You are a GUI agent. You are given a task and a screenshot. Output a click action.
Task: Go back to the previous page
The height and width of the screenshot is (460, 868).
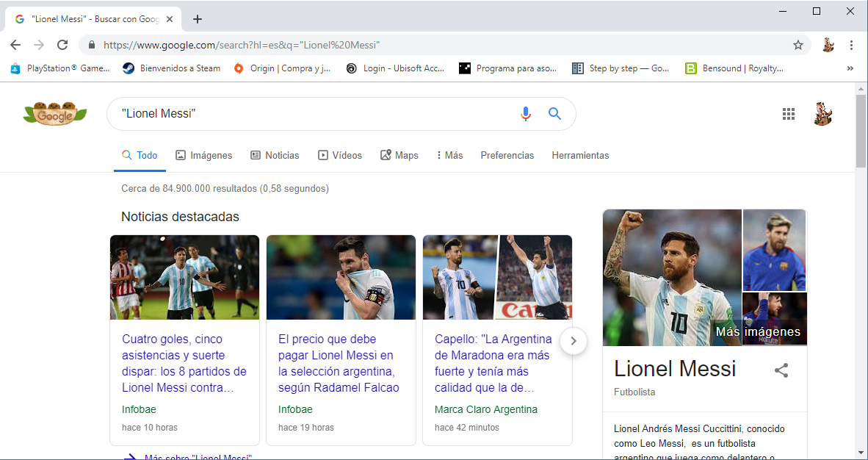pos(15,45)
